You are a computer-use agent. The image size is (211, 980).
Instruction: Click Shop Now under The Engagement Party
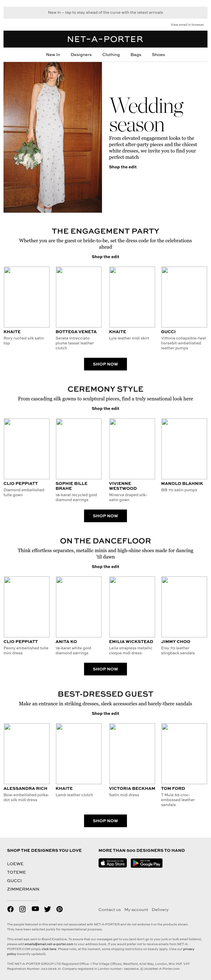pos(105,364)
